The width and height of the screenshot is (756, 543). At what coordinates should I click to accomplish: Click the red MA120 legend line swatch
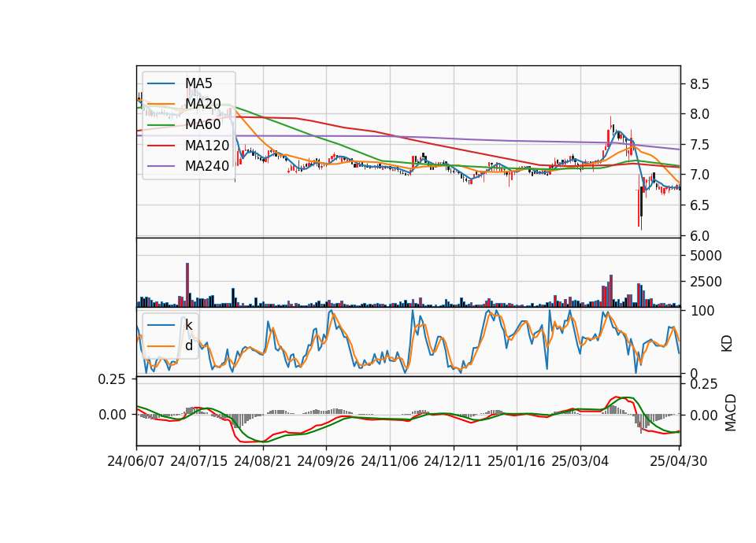[161, 146]
